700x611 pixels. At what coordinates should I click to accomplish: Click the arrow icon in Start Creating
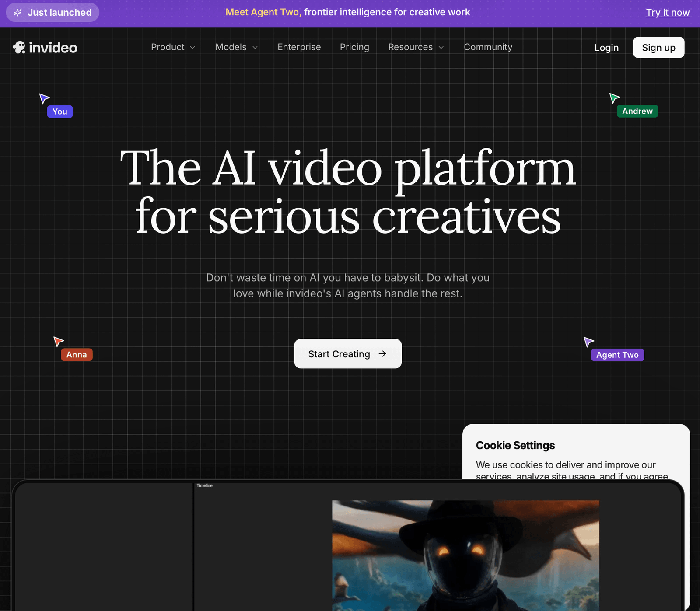(x=382, y=353)
